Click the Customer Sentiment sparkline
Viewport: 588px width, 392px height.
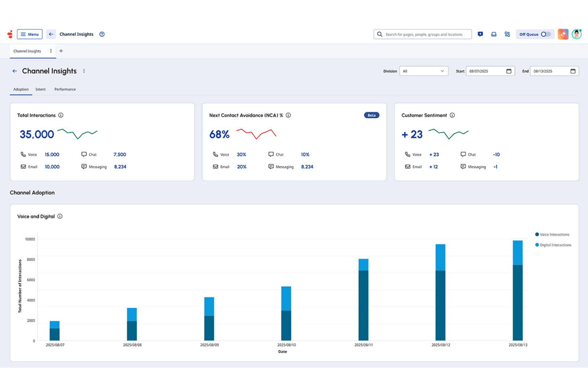click(449, 133)
